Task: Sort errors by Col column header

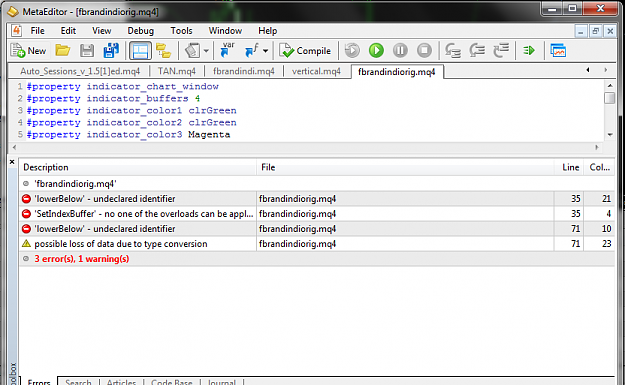Action: (x=599, y=167)
